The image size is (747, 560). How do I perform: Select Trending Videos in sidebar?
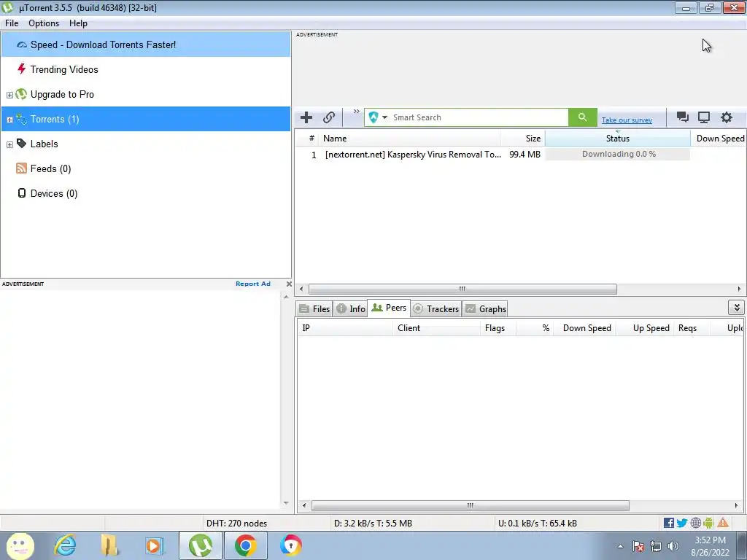(x=146, y=69)
